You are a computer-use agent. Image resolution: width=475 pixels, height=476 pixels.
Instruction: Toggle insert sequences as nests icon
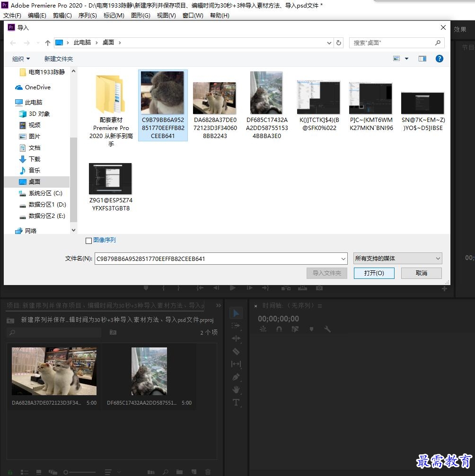pos(263,329)
